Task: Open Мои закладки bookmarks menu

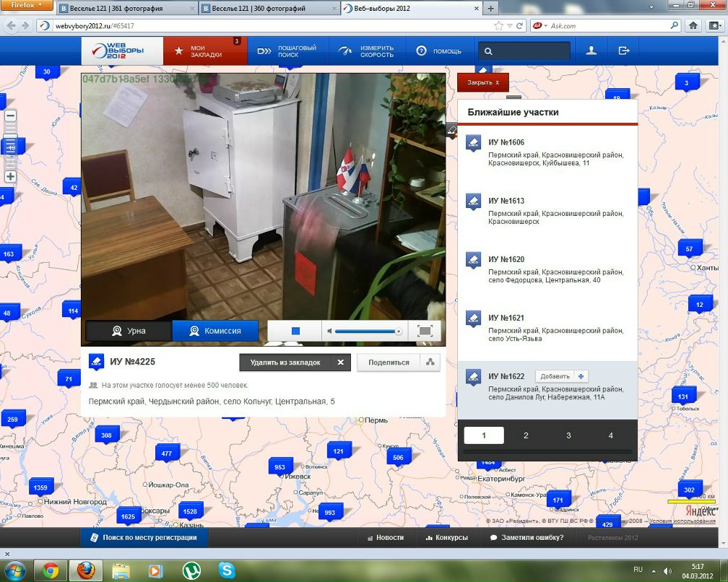Action: tap(204, 51)
